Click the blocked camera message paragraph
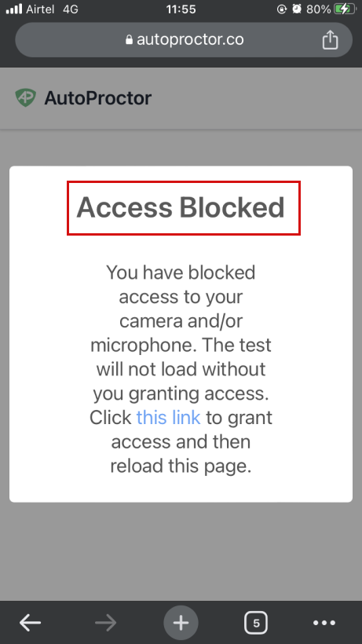362x644 pixels. (181, 369)
